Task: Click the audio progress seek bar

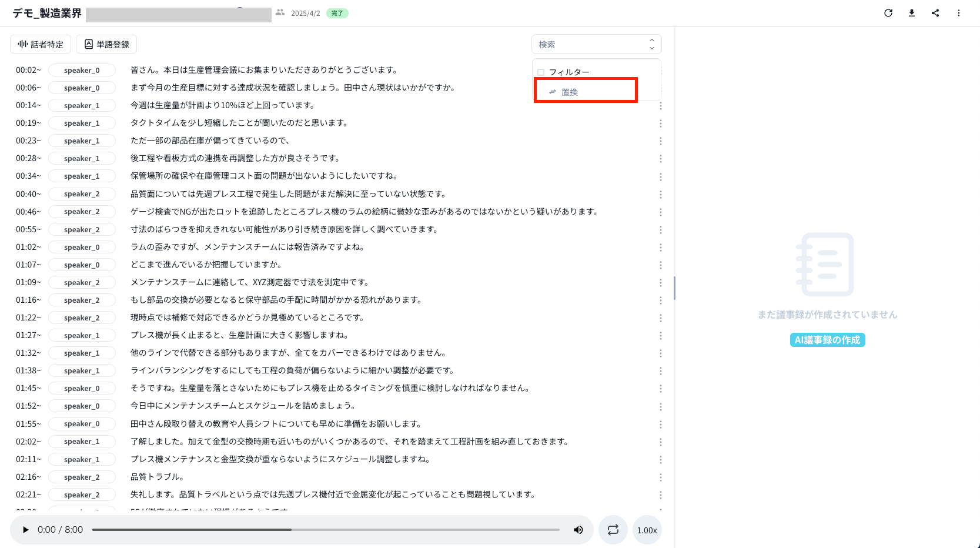Action: (x=326, y=530)
